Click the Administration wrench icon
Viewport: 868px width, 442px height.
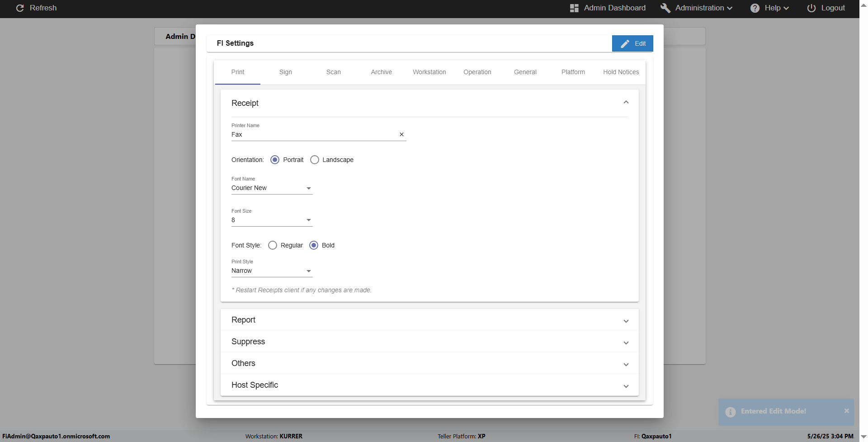665,8
